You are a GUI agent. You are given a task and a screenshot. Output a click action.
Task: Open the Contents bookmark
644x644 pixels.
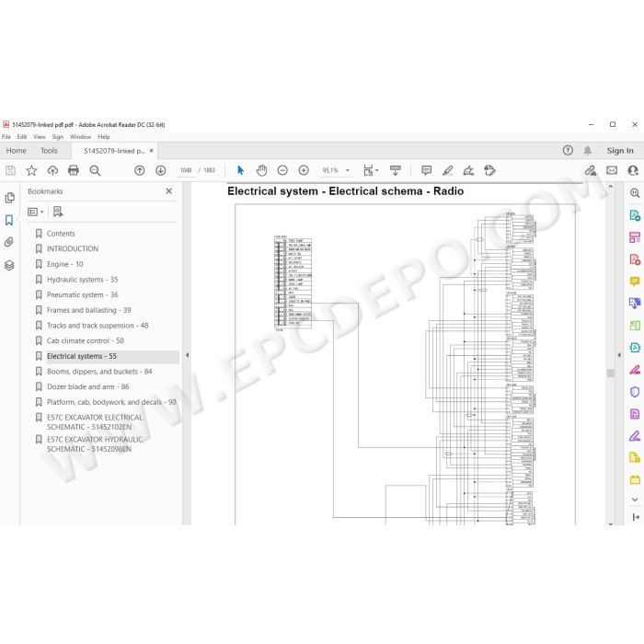point(61,234)
